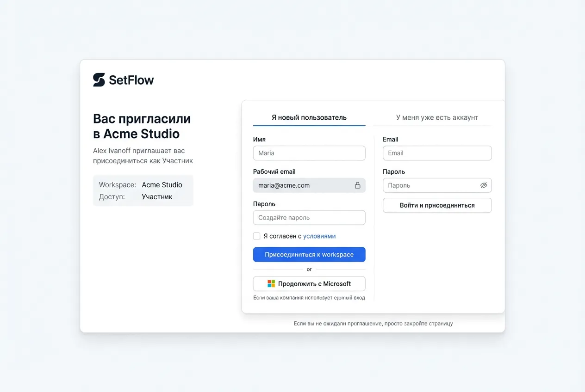Focus the 'Создайте пароль' password field
The image size is (585, 392).
[309, 218]
